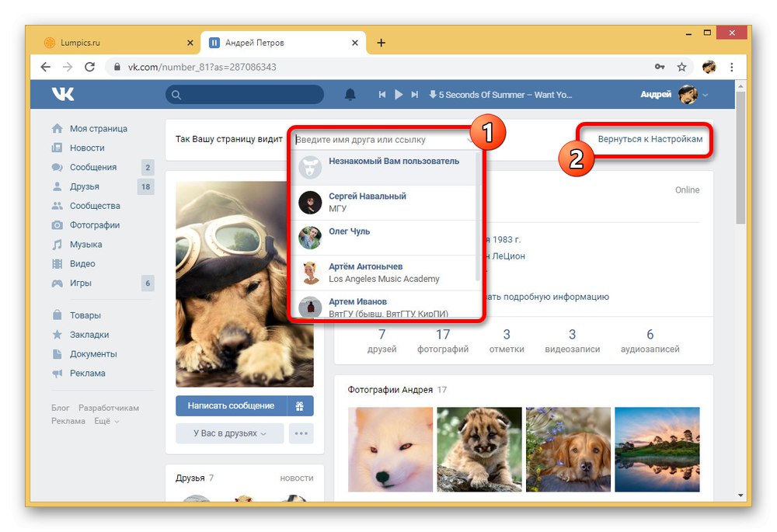This screenshot has width=777, height=532.
Task: Skip to previous track in header player
Action: coord(382,94)
